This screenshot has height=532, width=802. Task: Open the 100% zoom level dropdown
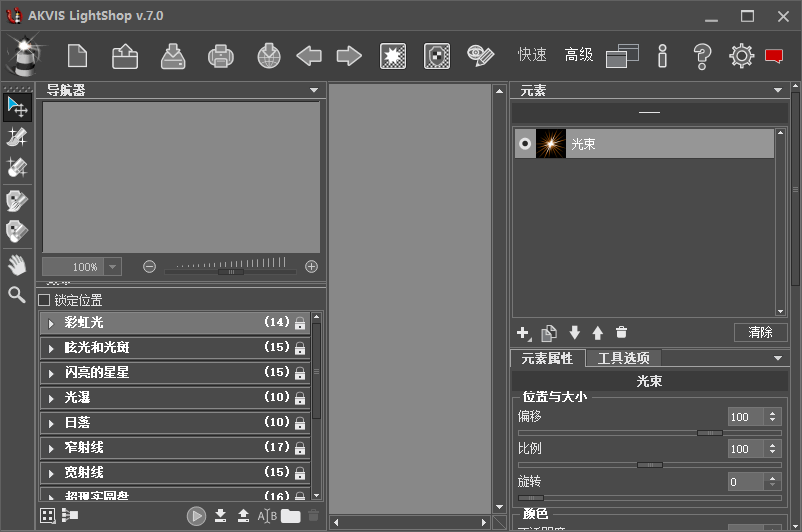113,267
